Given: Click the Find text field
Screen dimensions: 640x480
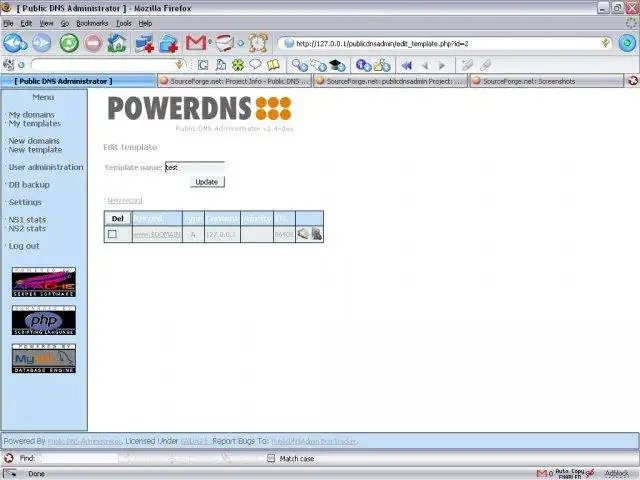Looking at the screenshot, I should (80, 458).
